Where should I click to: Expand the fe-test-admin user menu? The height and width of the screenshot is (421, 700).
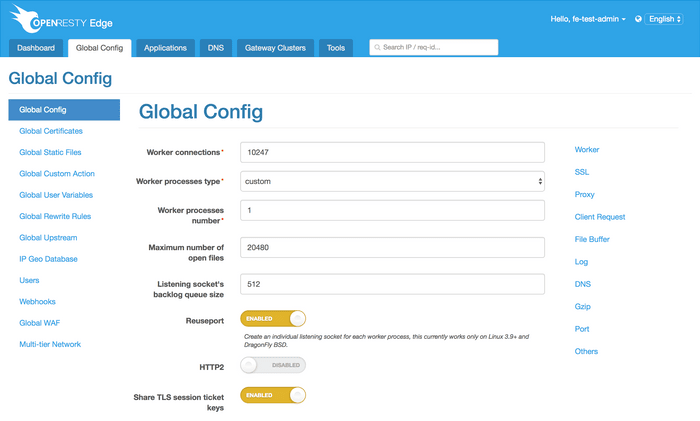[588, 19]
